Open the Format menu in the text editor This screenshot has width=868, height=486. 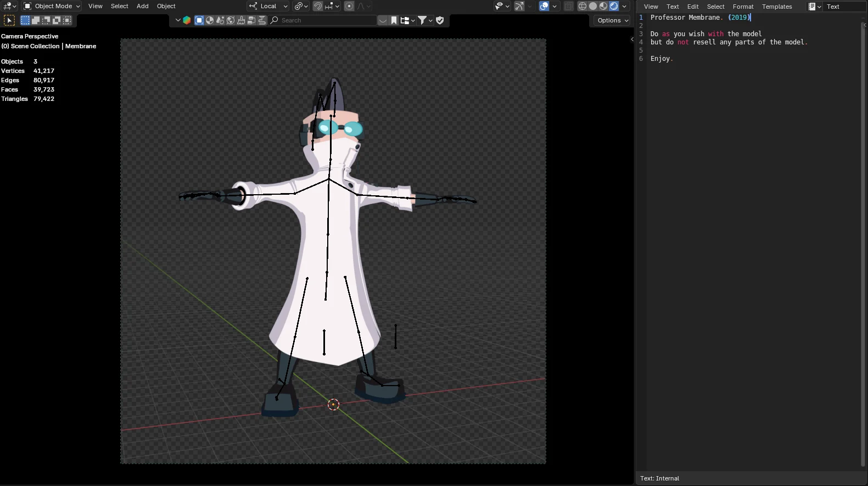pyautogui.click(x=743, y=7)
